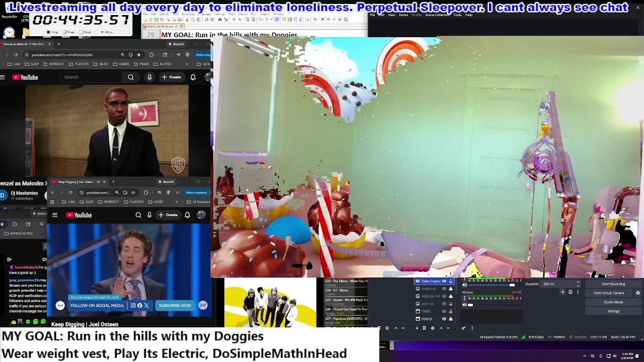
Task: Open apps grid icon in lower browser bookmarks bar
Action: pyautogui.click(x=52, y=202)
